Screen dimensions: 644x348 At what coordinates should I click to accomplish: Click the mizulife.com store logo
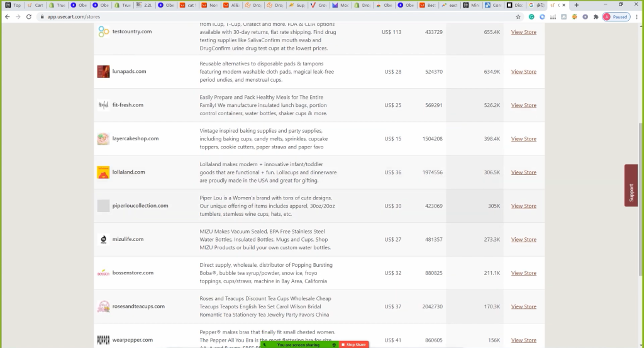coord(103,240)
